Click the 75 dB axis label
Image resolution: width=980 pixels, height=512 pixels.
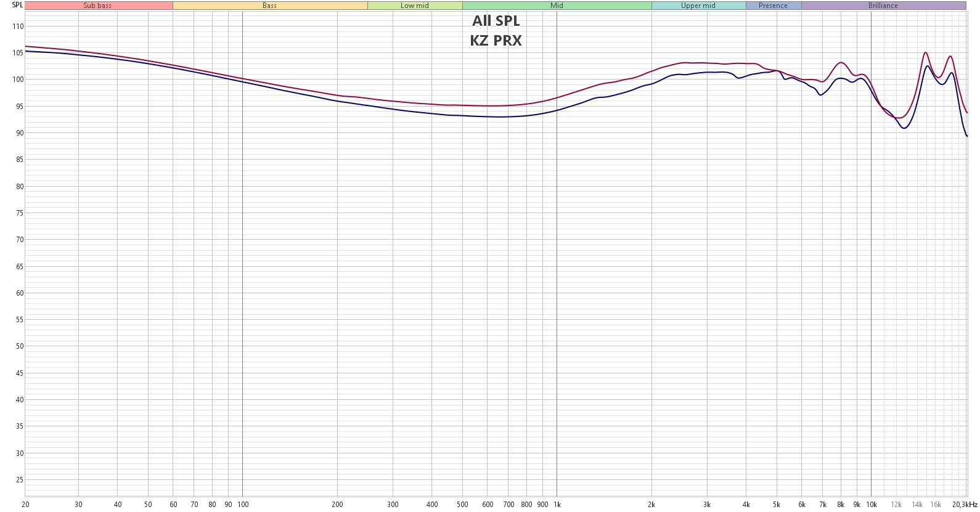point(20,213)
